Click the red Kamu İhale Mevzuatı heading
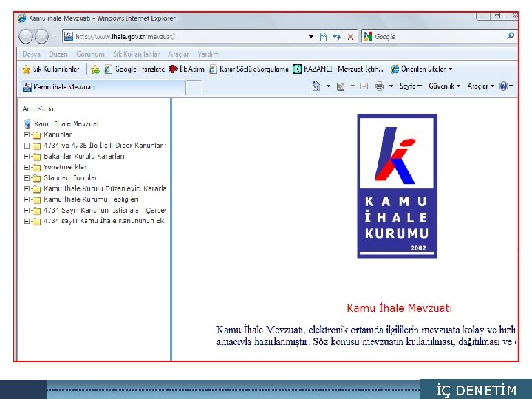 [399, 308]
